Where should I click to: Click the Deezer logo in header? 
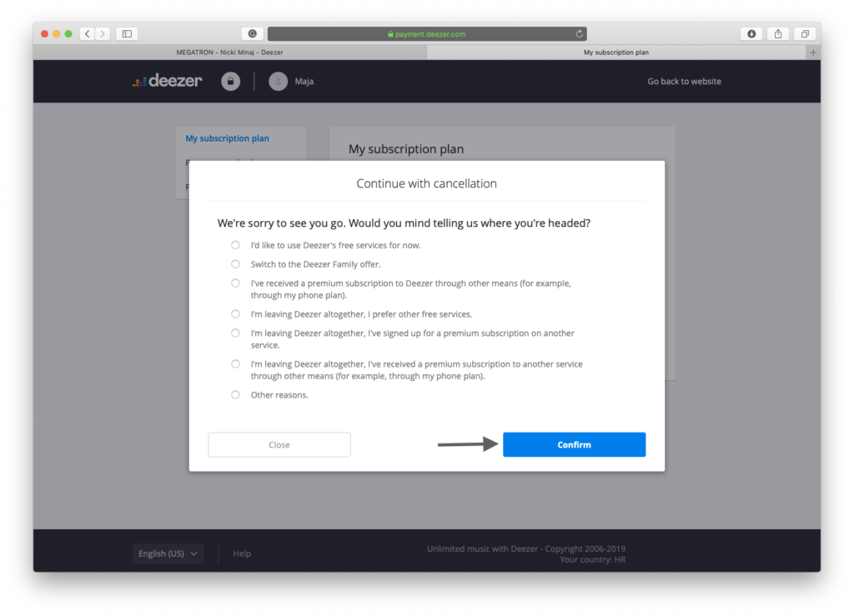point(167,81)
